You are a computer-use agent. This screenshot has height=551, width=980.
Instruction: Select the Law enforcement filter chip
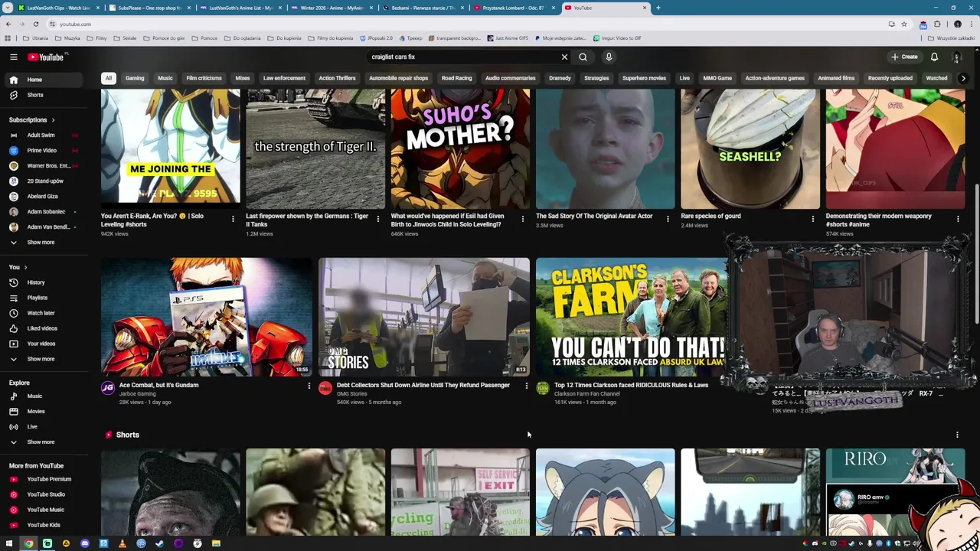click(x=284, y=78)
